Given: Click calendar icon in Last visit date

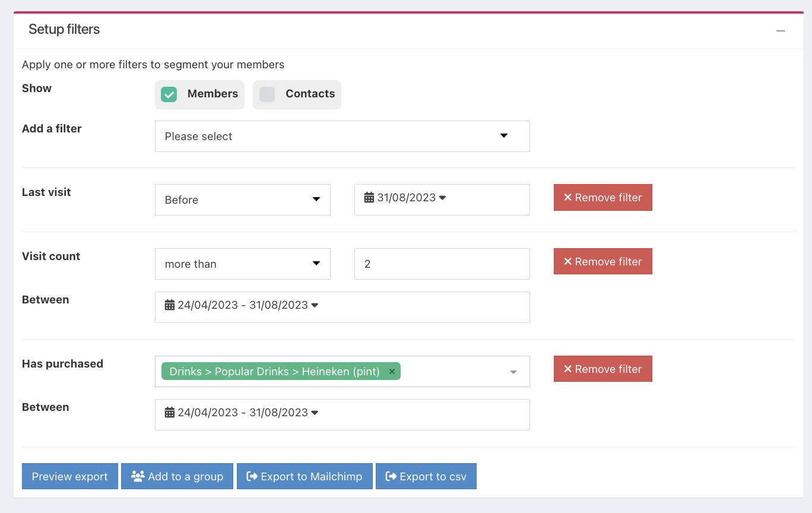Looking at the screenshot, I should tap(369, 197).
